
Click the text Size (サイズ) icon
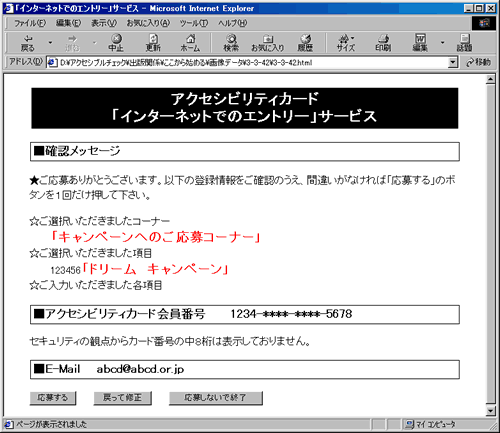[346, 43]
